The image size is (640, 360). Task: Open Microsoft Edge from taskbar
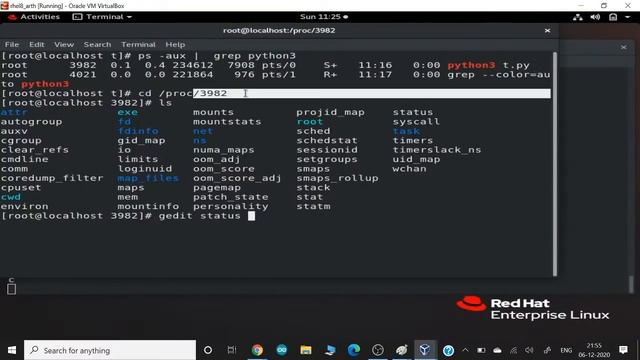354,350
